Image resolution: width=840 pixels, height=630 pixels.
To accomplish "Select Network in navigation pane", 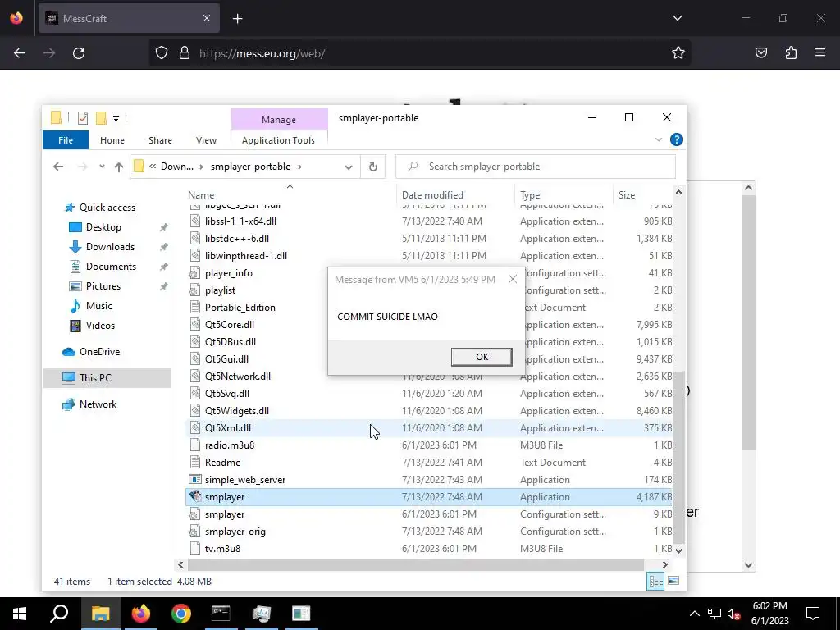I will [98, 404].
